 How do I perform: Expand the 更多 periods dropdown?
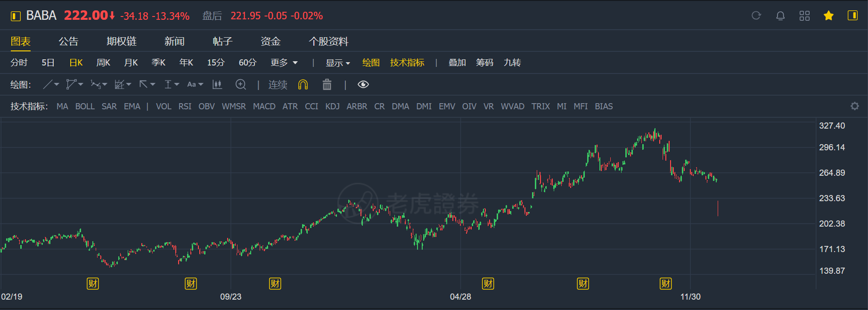[284, 63]
